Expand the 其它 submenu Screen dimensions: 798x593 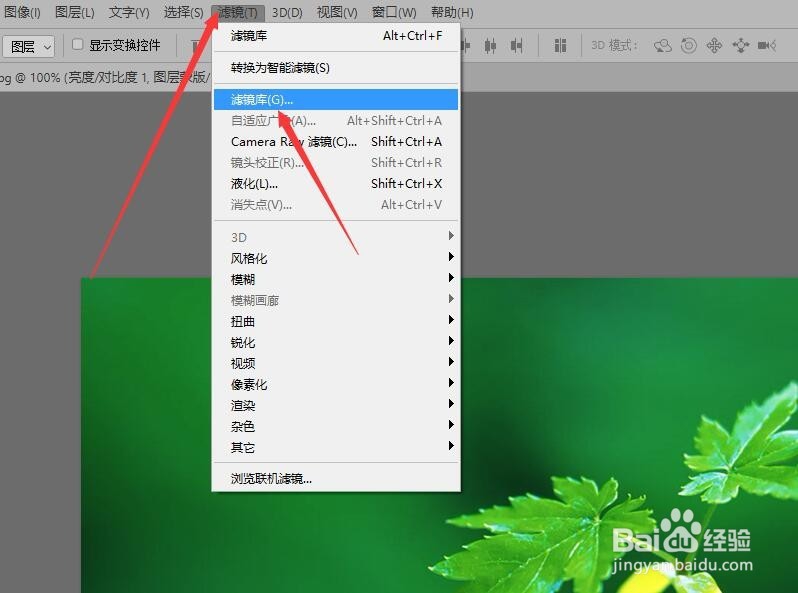pyautogui.click(x=336, y=446)
